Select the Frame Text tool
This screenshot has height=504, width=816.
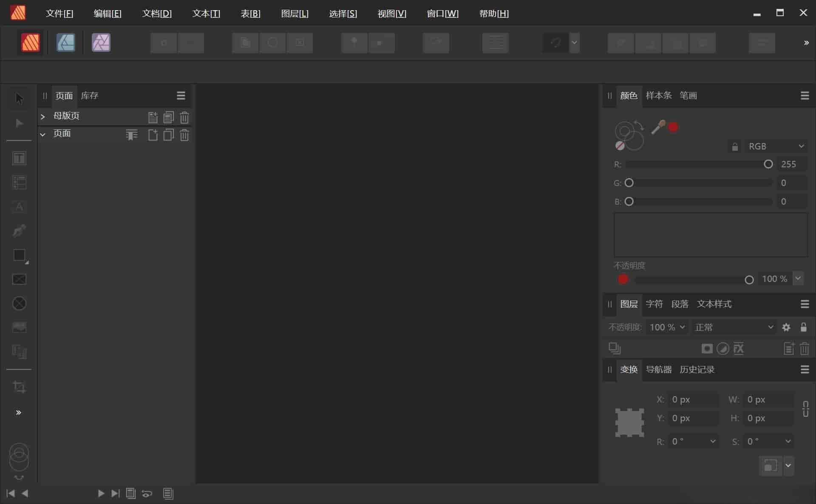[x=19, y=158]
